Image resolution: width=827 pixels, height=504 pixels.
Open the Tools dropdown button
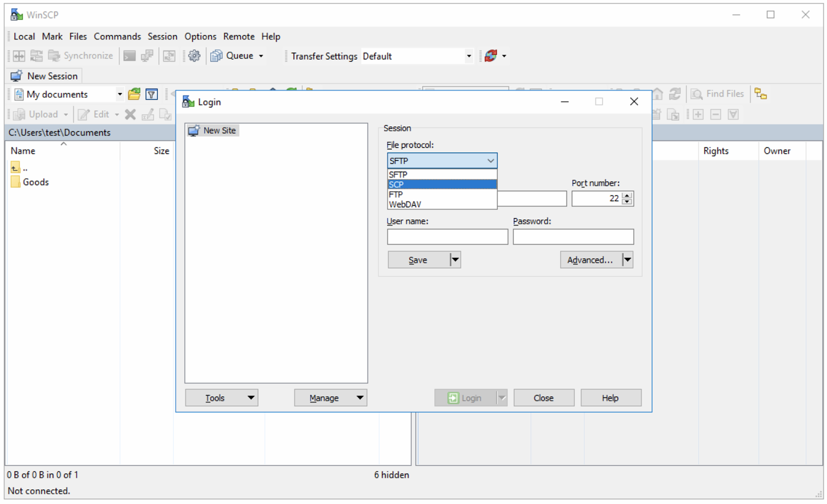(221, 398)
